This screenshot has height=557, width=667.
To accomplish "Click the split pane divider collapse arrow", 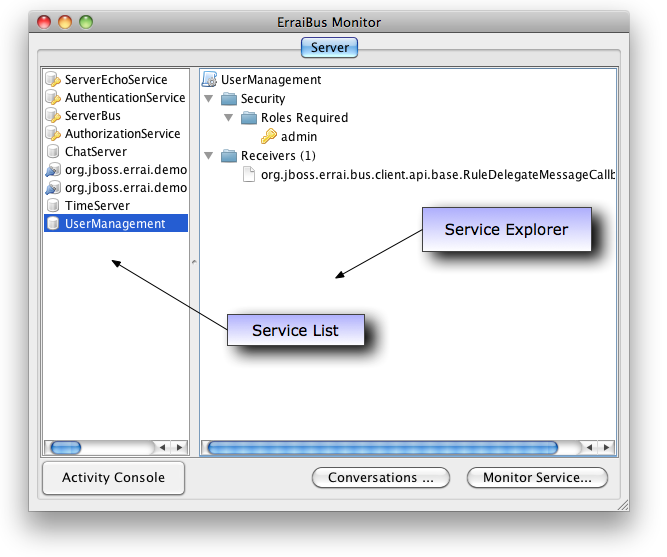I will tap(194, 262).
